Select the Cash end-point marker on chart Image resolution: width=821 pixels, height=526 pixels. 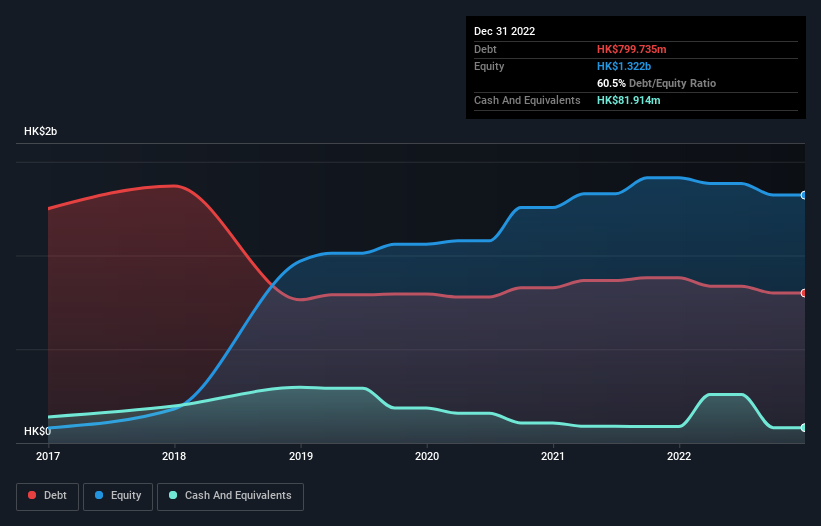(804, 428)
